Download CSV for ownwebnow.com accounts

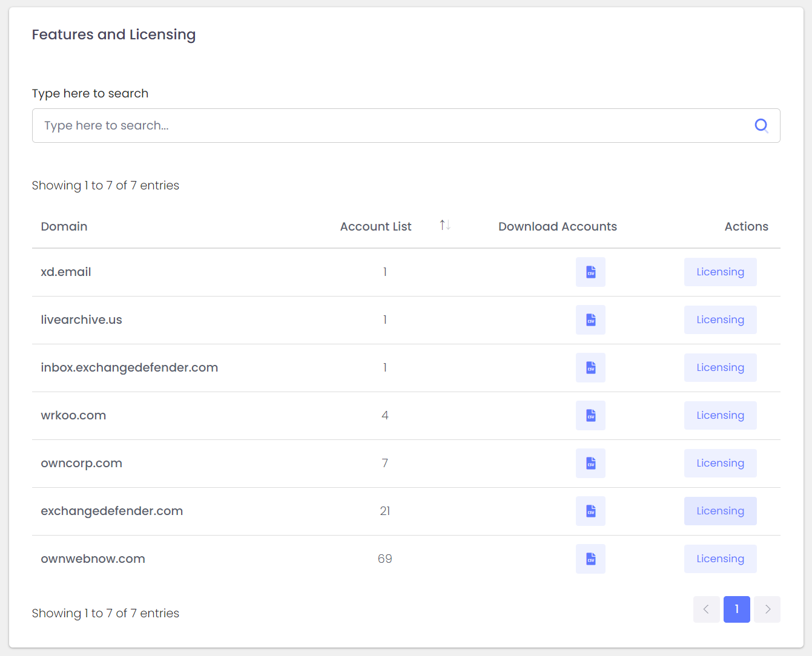coord(590,559)
